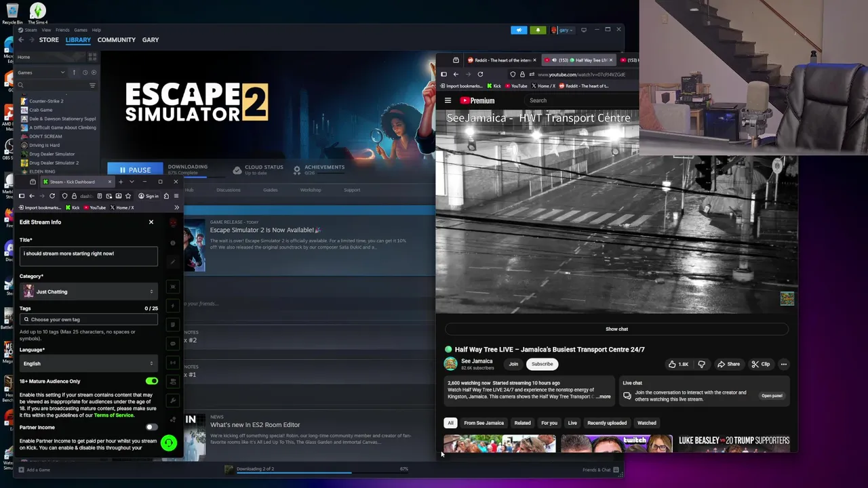Screen dimensions: 868x488
Task: Open more actions menu for the video
Action: (783, 364)
